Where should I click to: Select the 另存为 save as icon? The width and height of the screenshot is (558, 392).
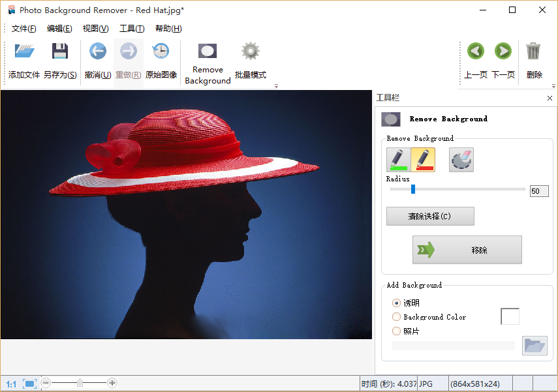[x=60, y=51]
